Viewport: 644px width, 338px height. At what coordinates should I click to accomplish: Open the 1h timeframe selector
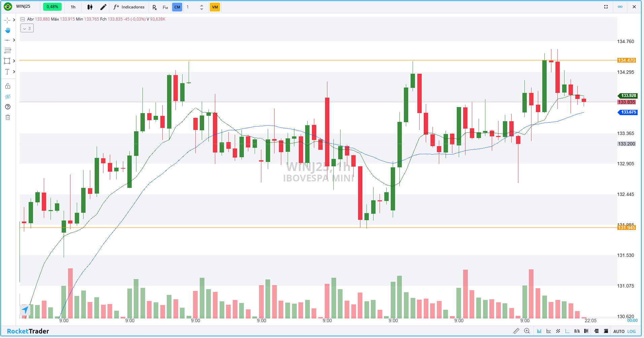tap(73, 7)
